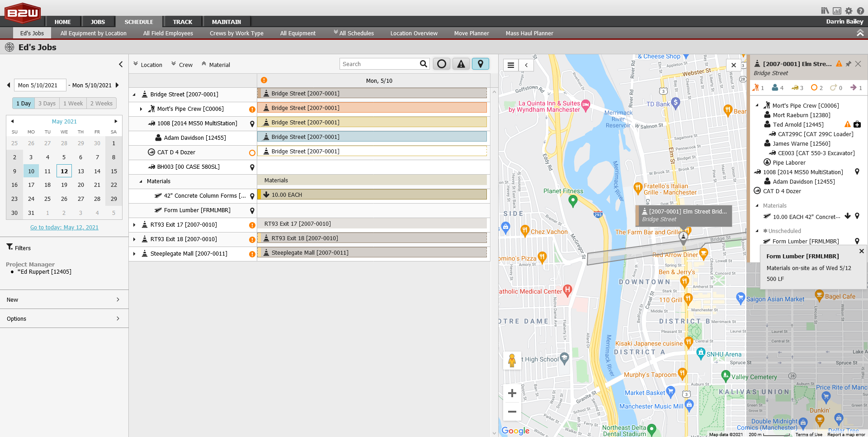Image resolution: width=868 pixels, height=437 pixels.
Task: Open the HOME main menu tab
Action: (x=63, y=22)
